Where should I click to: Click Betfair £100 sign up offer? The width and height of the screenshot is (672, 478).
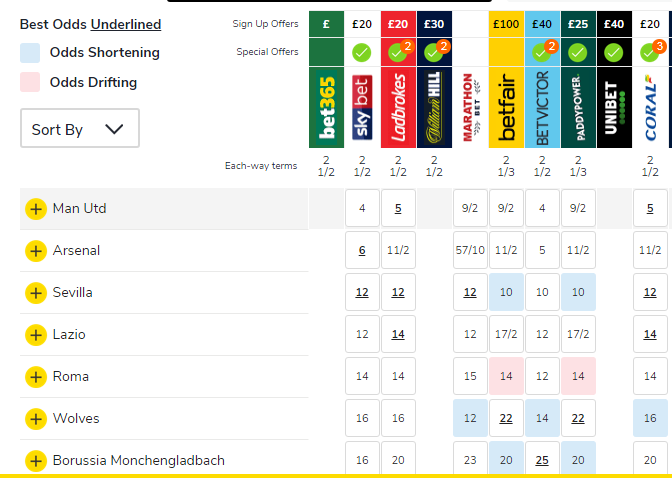click(x=506, y=23)
